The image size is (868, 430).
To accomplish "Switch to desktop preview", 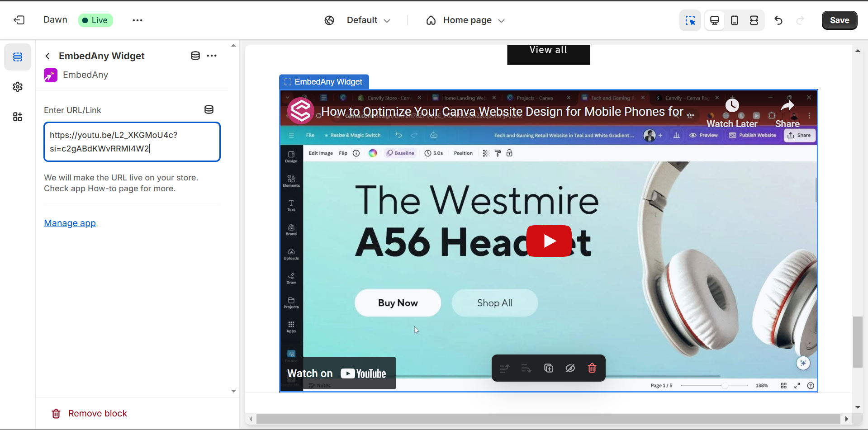I will (x=715, y=20).
